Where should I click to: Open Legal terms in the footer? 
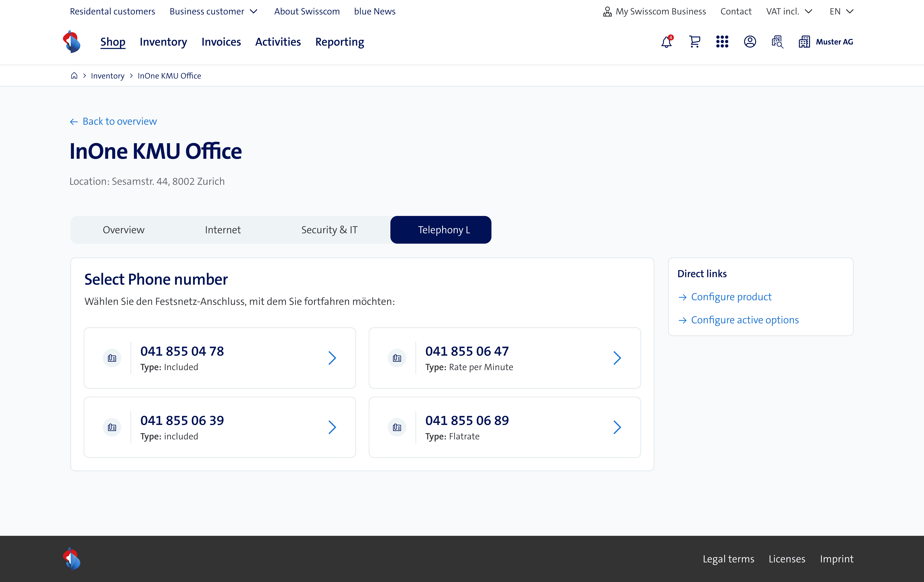tap(729, 559)
